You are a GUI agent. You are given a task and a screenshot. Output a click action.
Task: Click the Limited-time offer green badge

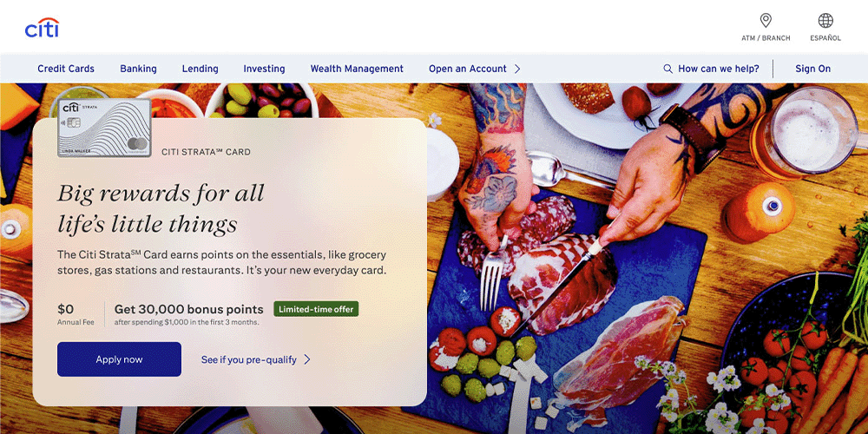click(x=316, y=309)
